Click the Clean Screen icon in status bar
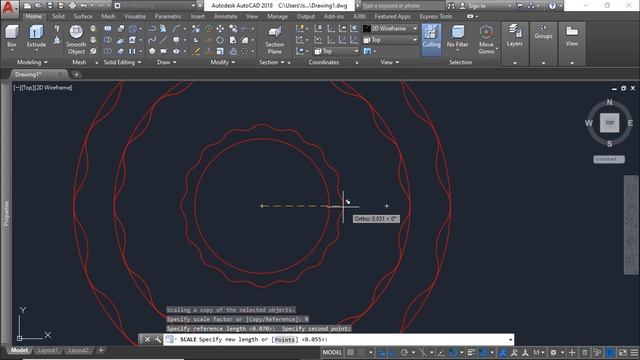Screen dimensions: 640x360 click(x=622, y=352)
